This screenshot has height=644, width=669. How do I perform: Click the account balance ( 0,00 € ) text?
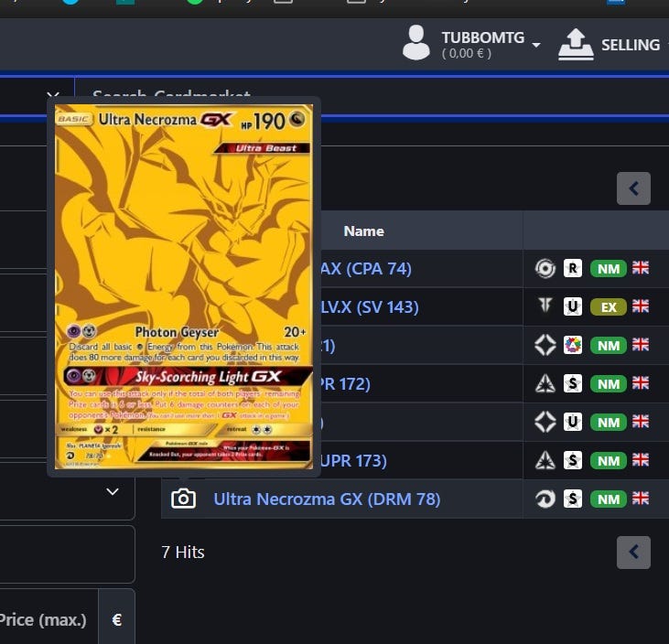[467, 54]
